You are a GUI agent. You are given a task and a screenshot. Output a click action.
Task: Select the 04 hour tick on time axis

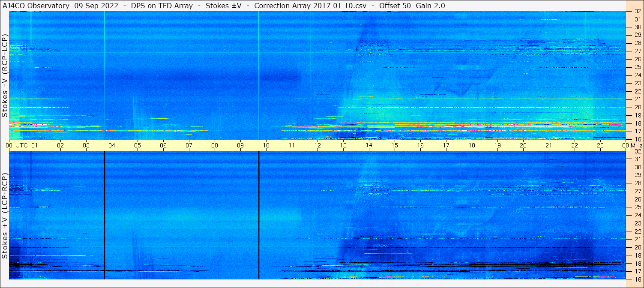pyautogui.click(x=112, y=145)
